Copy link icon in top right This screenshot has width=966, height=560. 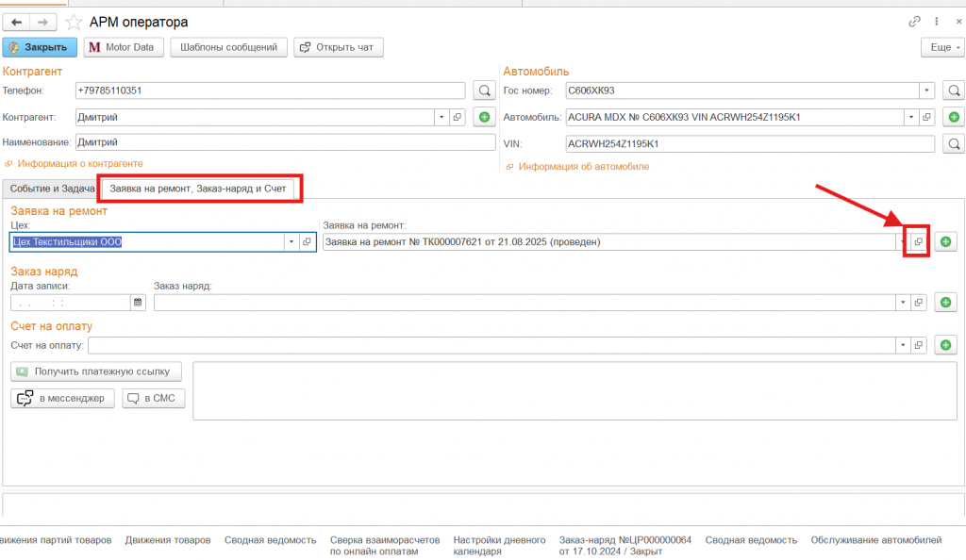click(914, 22)
